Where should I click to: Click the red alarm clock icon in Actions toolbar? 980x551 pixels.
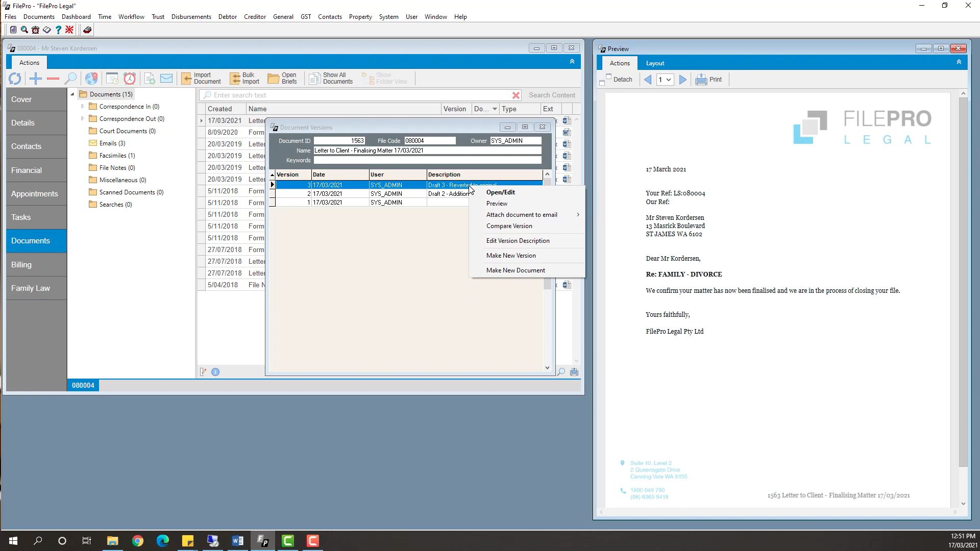point(130,79)
